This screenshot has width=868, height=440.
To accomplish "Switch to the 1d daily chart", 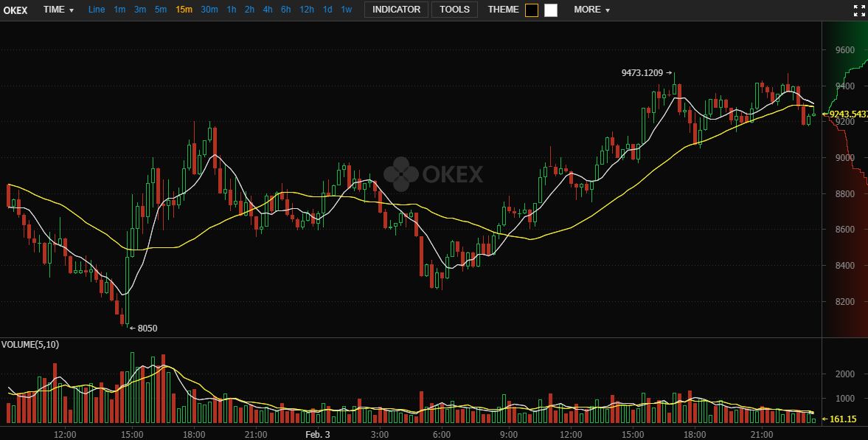I will point(327,10).
